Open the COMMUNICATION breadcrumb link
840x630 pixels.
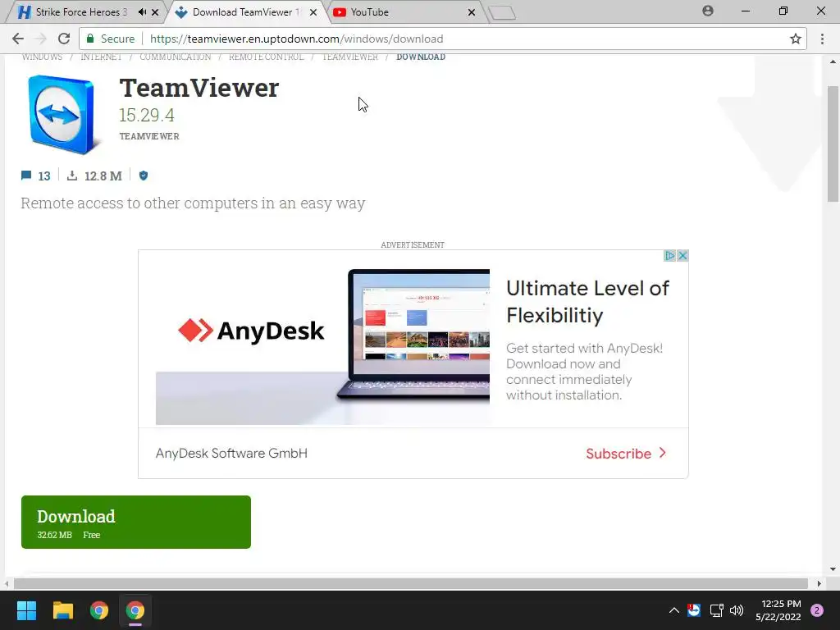point(176,57)
